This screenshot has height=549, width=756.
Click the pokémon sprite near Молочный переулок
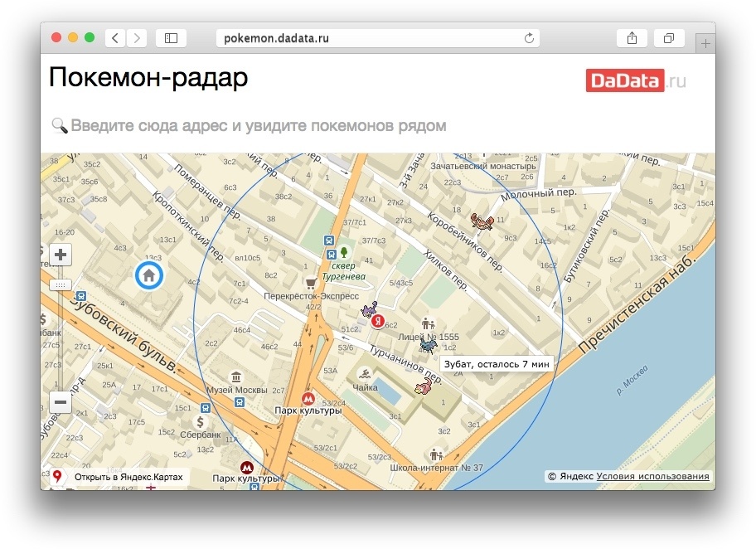[481, 221]
